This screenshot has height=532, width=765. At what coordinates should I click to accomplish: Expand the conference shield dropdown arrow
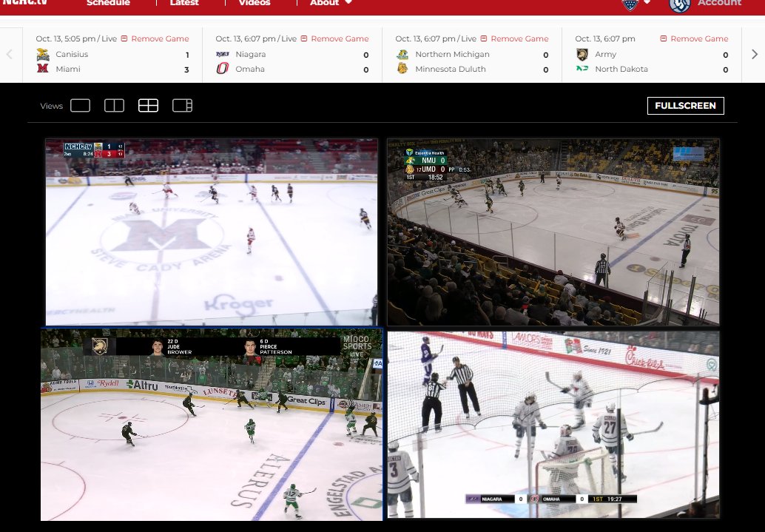647,2
